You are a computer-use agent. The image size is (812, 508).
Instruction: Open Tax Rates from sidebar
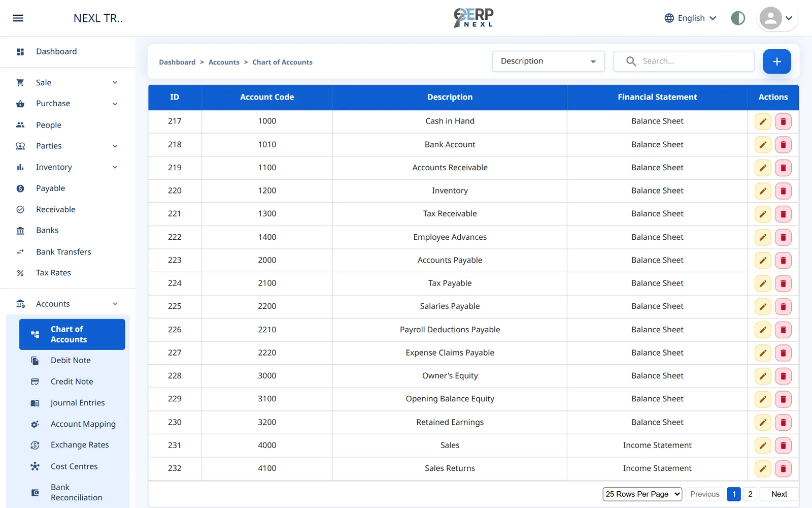[67, 273]
